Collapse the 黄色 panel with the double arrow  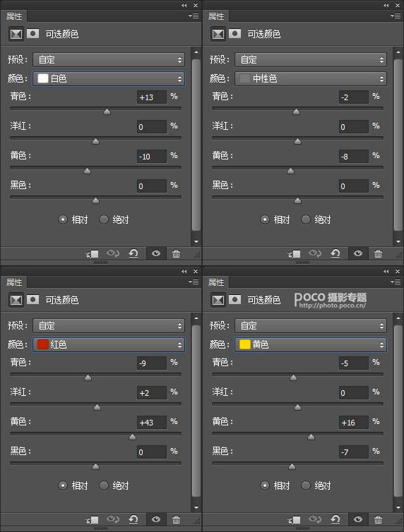coord(386,272)
